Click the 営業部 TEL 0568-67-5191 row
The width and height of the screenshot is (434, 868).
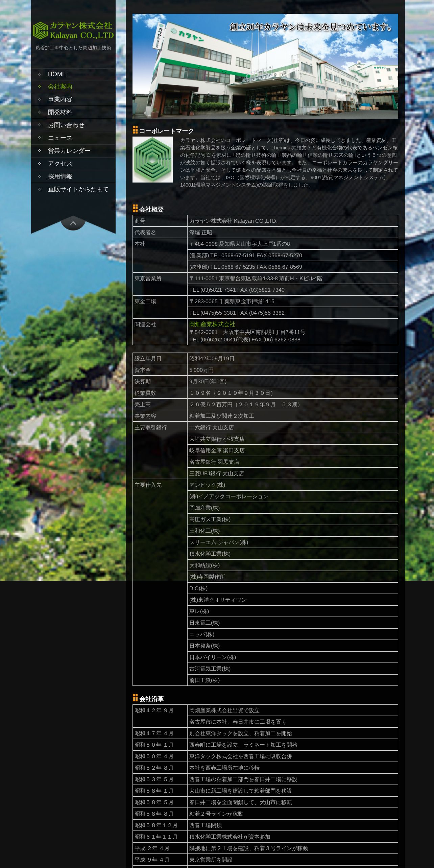click(x=292, y=256)
